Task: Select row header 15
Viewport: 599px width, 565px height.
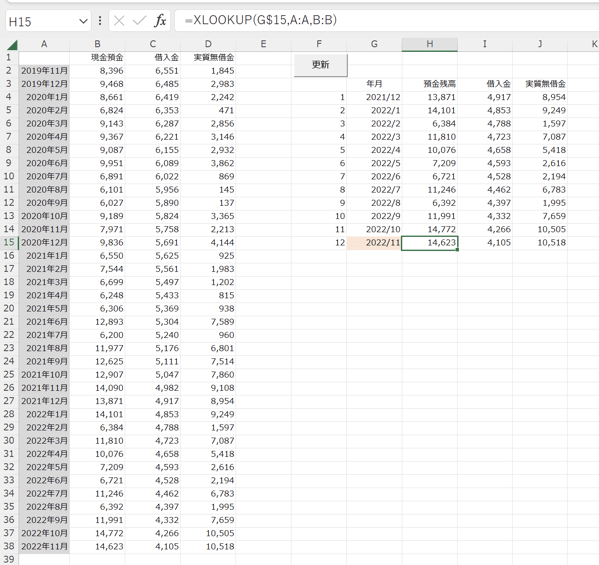Action: tap(9, 243)
